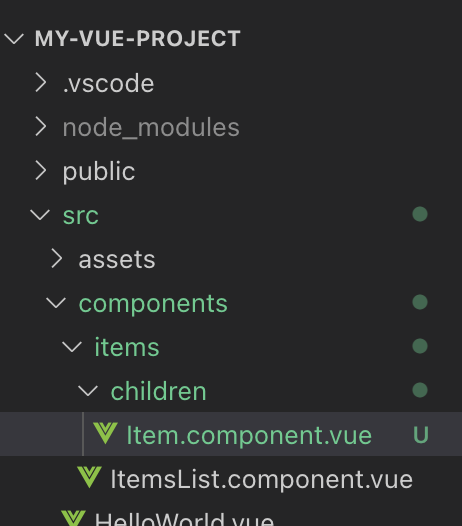
Task: Collapse the components folder chevron
Action: 56,303
